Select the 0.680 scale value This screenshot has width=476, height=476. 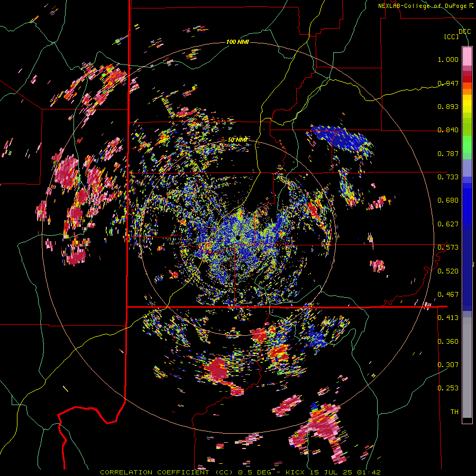click(448, 200)
